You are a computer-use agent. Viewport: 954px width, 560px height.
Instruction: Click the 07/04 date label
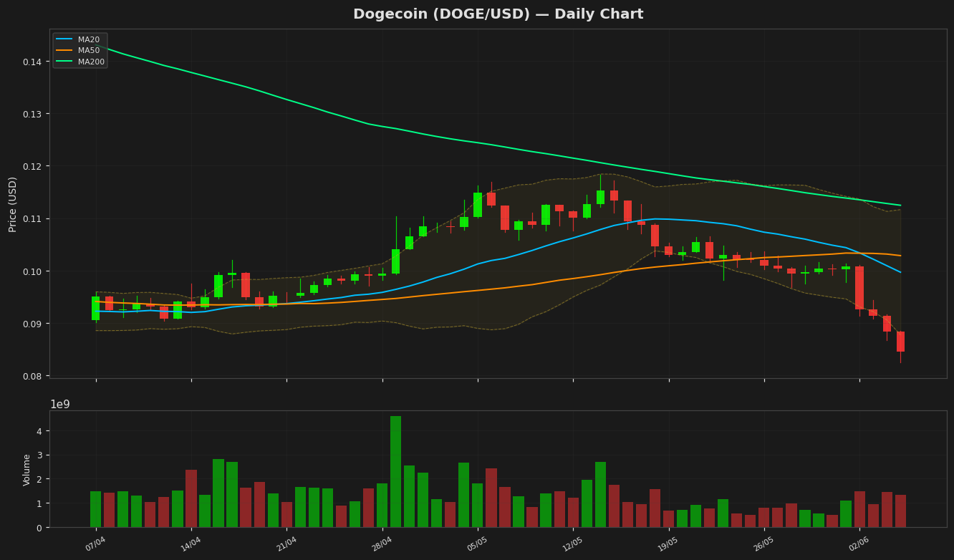tap(96, 544)
